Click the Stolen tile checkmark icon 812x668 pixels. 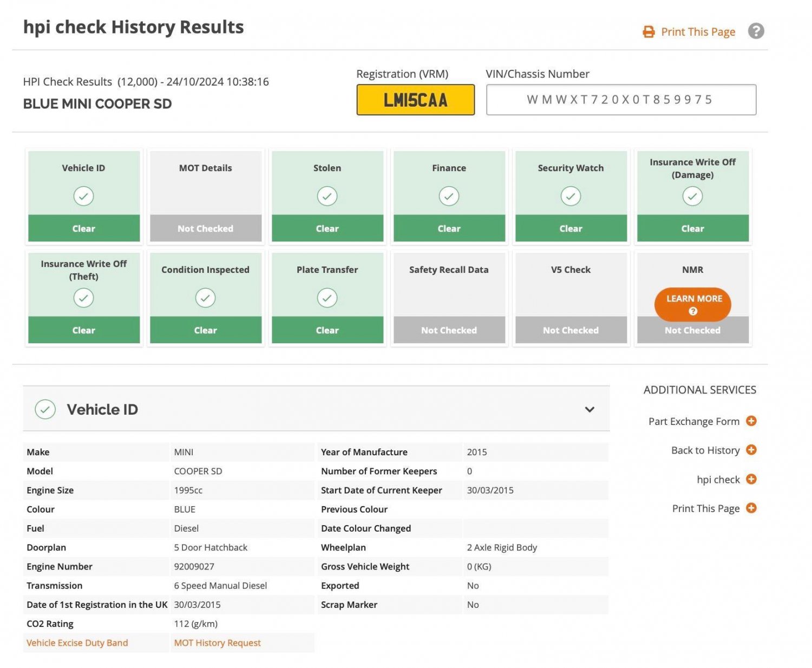pos(327,196)
